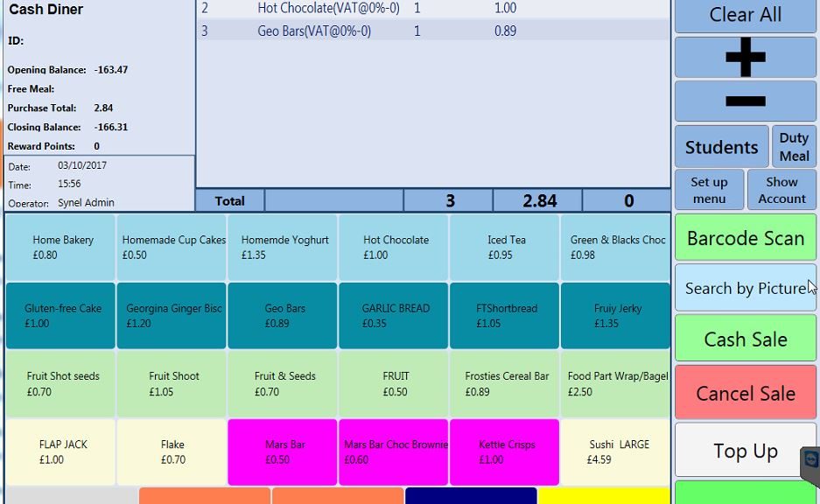Click the TeamViewer icon at right edge

coord(811,461)
